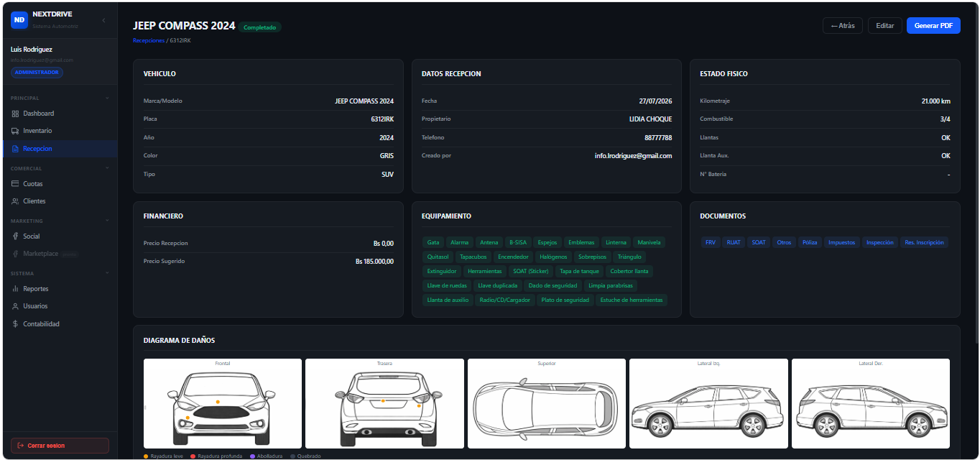Viewport: 980px width, 460px height.
Task: Click the owner name LIDIA CHOQUE
Action: (650, 119)
